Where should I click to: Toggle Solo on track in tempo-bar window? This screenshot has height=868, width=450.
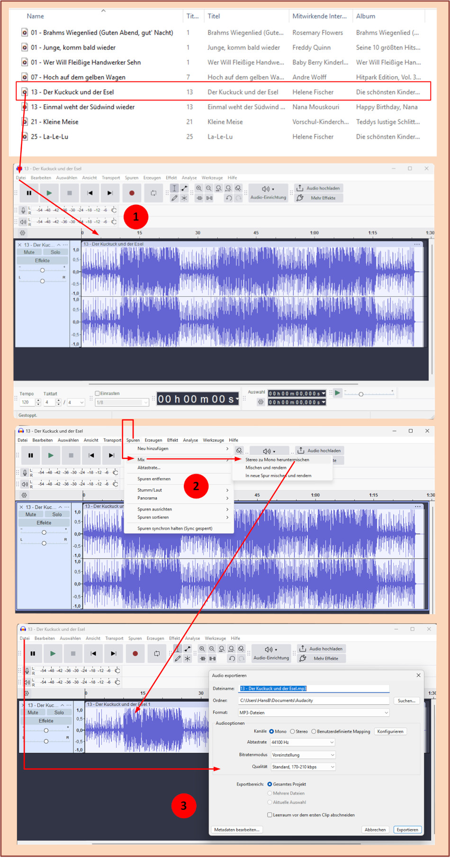coord(55,252)
